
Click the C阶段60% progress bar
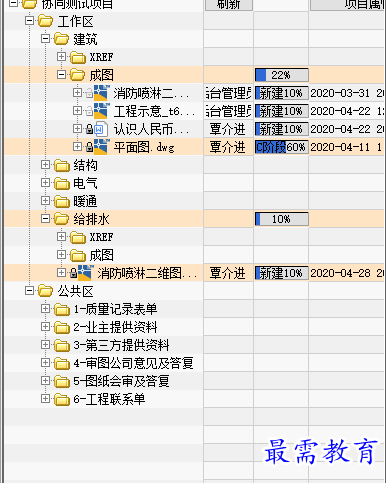click(x=282, y=147)
